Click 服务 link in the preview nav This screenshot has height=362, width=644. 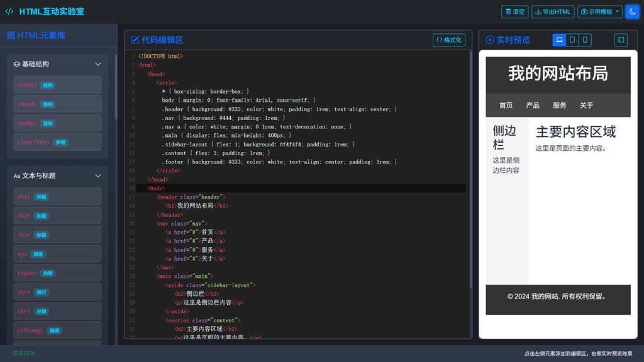pos(560,106)
